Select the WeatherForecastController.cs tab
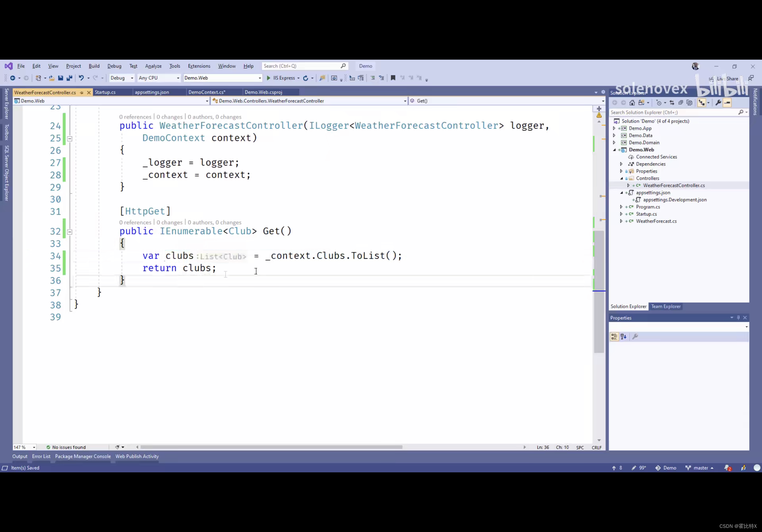The width and height of the screenshot is (762, 532). tap(45, 92)
